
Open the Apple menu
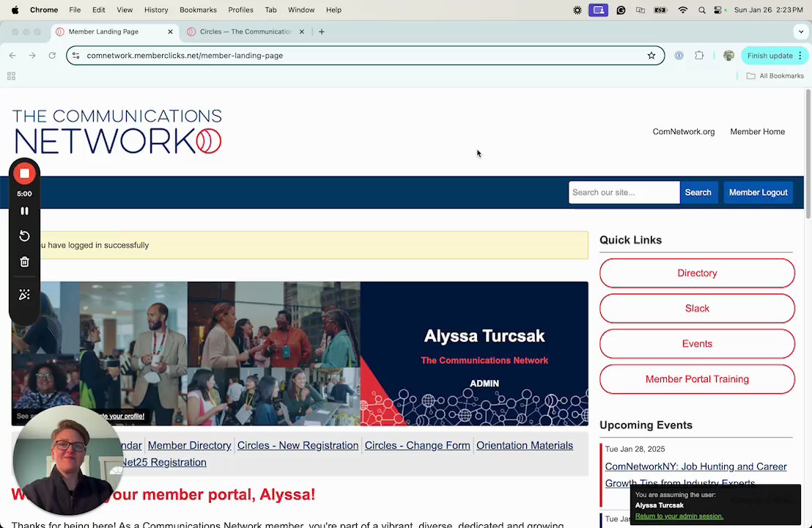pyautogui.click(x=15, y=10)
